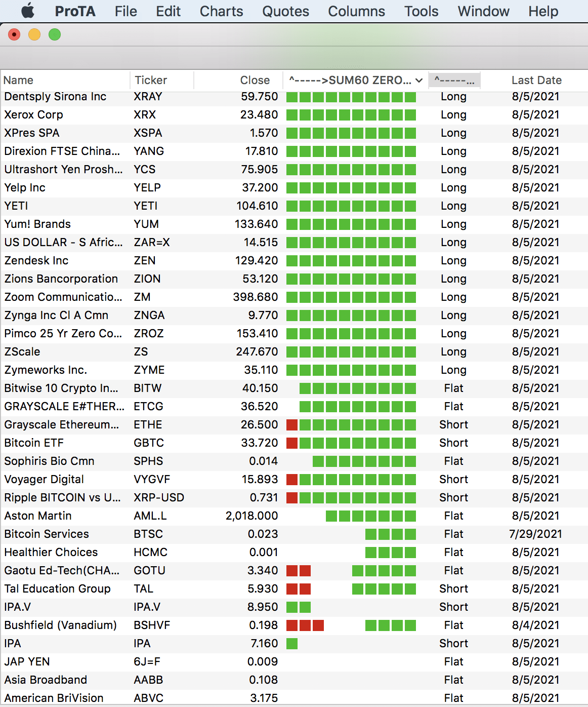Select the Yelp Inc row name
Screen dimensions: 588x707
click(x=25, y=187)
